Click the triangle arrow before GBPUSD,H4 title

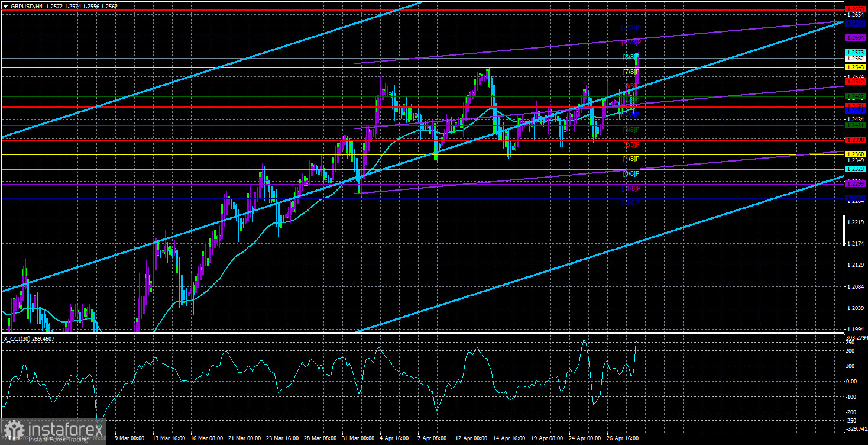pyautogui.click(x=5, y=5)
